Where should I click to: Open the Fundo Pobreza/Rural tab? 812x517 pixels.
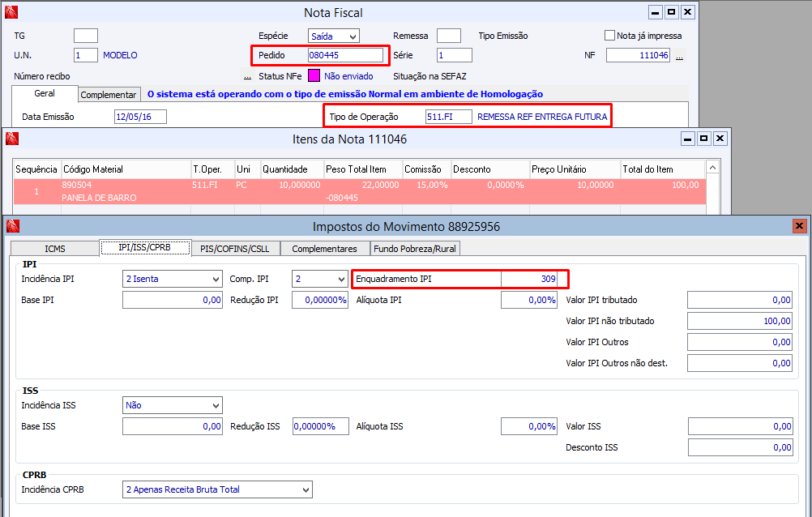click(415, 249)
